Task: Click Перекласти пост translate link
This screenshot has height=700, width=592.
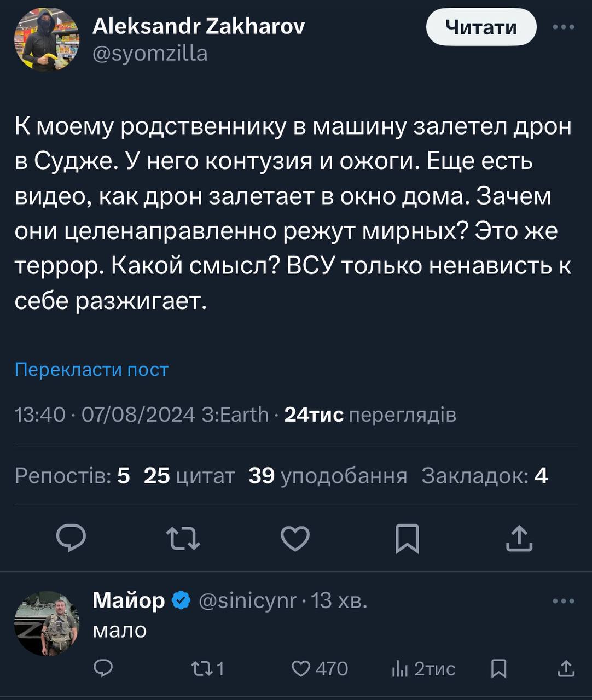Action: pyautogui.click(x=91, y=370)
